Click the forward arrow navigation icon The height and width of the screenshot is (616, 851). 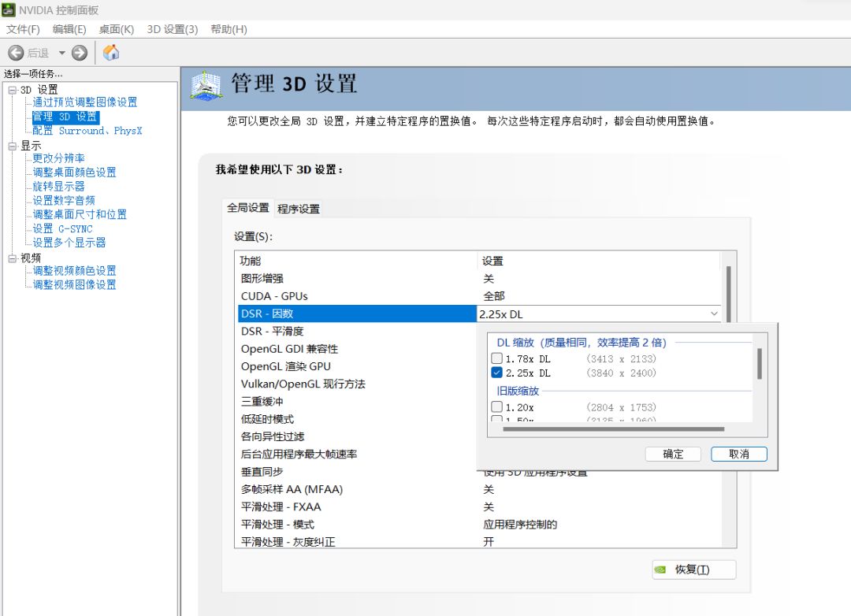80,53
